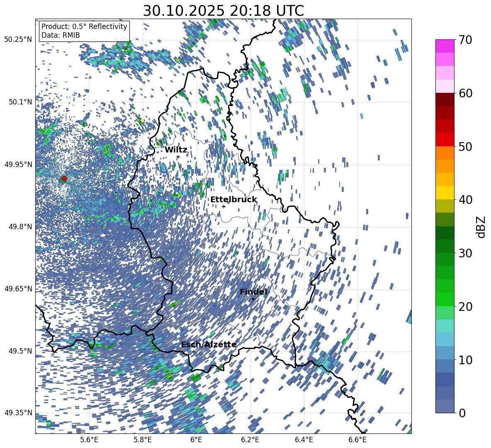The image size is (491, 448).
Task: Click the yellow colorbar segment just above 40
Action: [445, 193]
